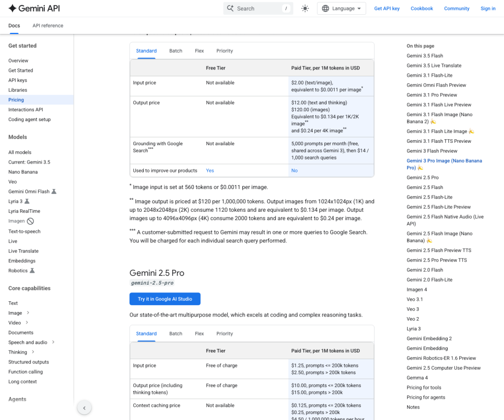Jump to Gemma 4 section
The image size is (504, 420).
[x=417, y=378]
